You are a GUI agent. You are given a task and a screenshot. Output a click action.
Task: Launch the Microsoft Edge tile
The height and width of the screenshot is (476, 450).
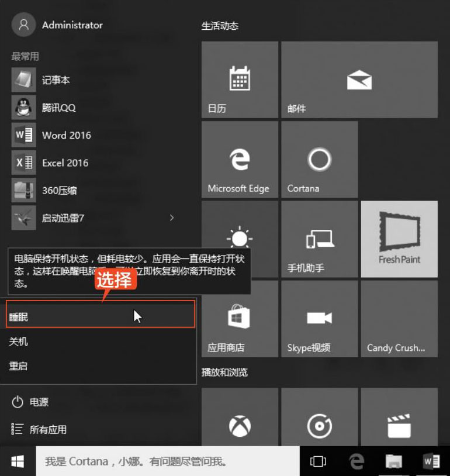pos(240,160)
